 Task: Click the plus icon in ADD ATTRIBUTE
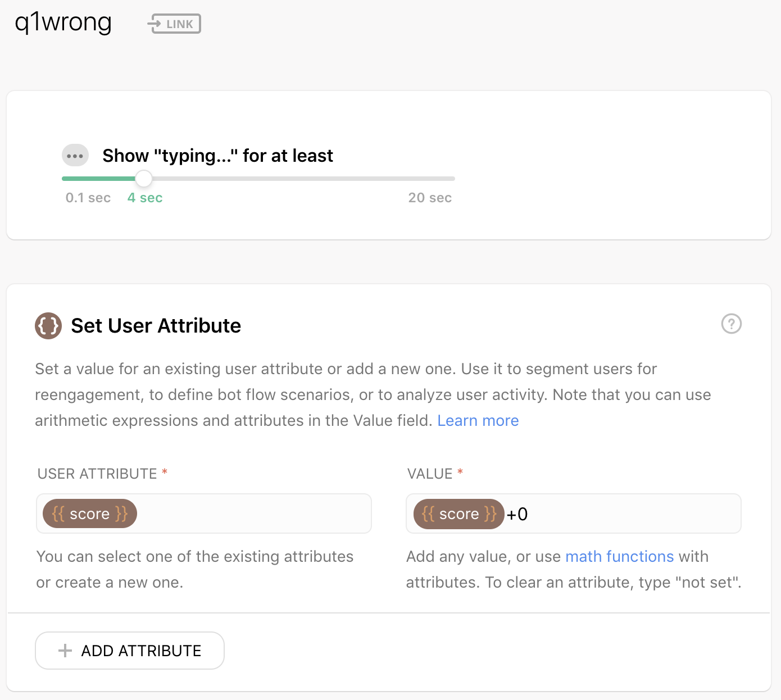tap(65, 651)
